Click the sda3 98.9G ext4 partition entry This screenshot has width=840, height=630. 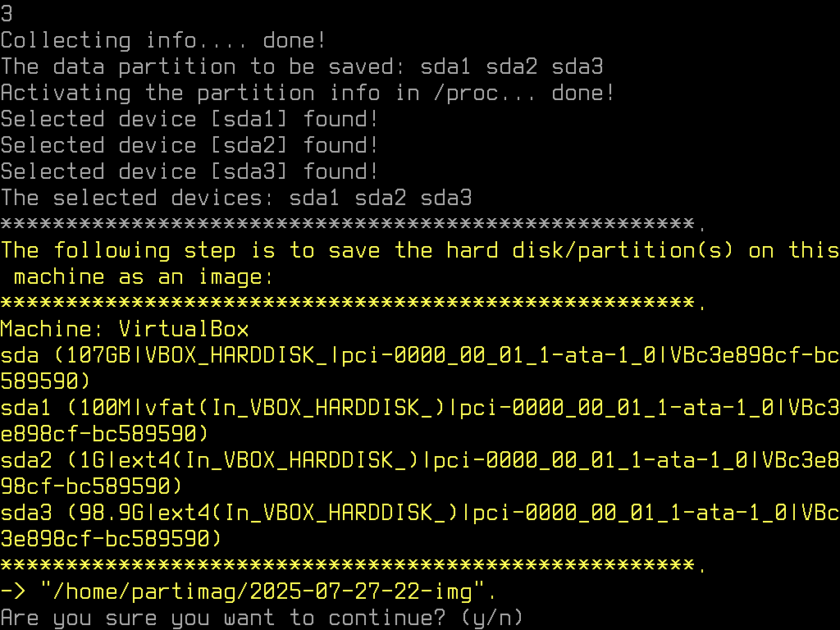click(x=420, y=526)
